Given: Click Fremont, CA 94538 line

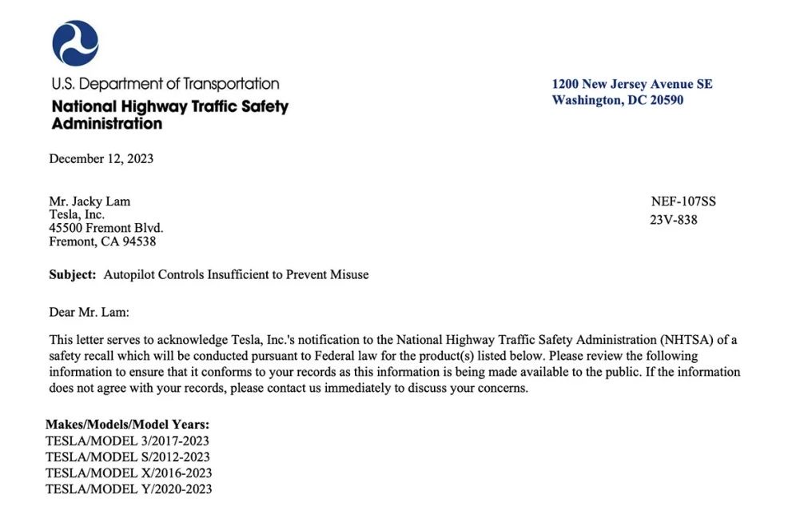Looking at the screenshot, I should coord(102,242).
